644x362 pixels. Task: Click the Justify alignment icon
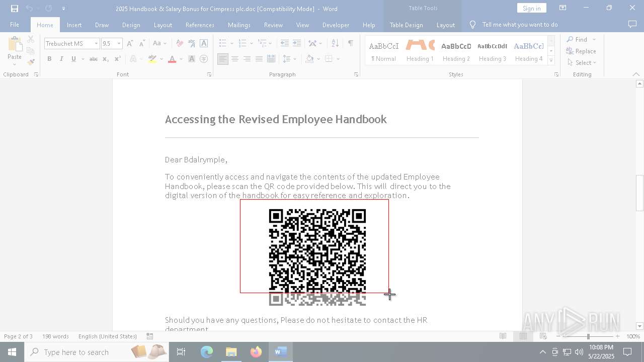point(259,59)
